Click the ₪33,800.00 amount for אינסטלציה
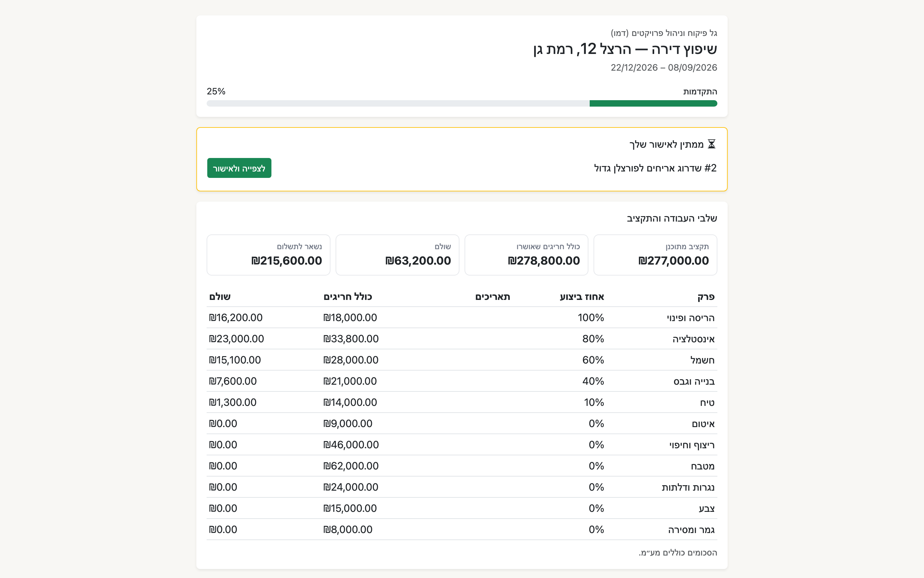This screenshot has height=578, width=924. click(x=351, y=339)
